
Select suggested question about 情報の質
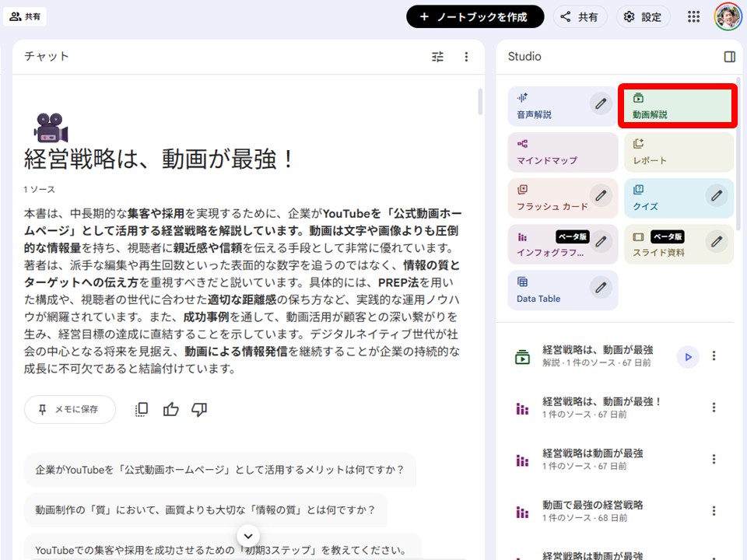tap(205, 510)
